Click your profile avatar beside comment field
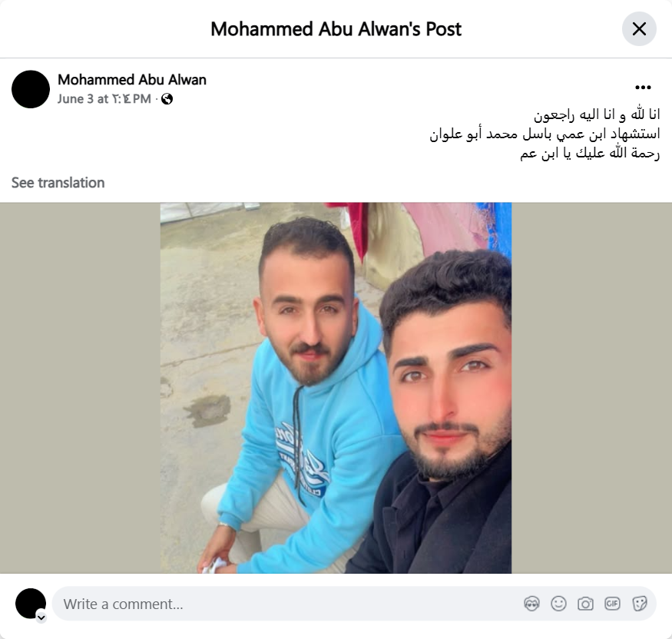672x639 pixels. click(31, 604)
